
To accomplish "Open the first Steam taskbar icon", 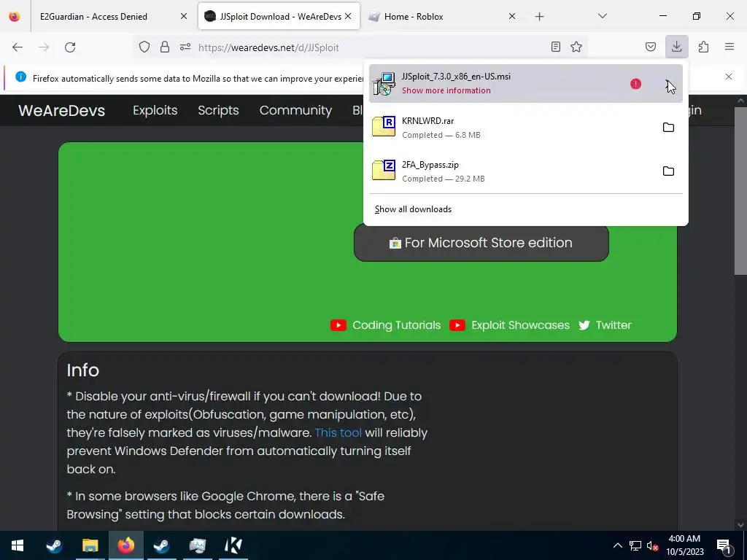I will point(54,545).
